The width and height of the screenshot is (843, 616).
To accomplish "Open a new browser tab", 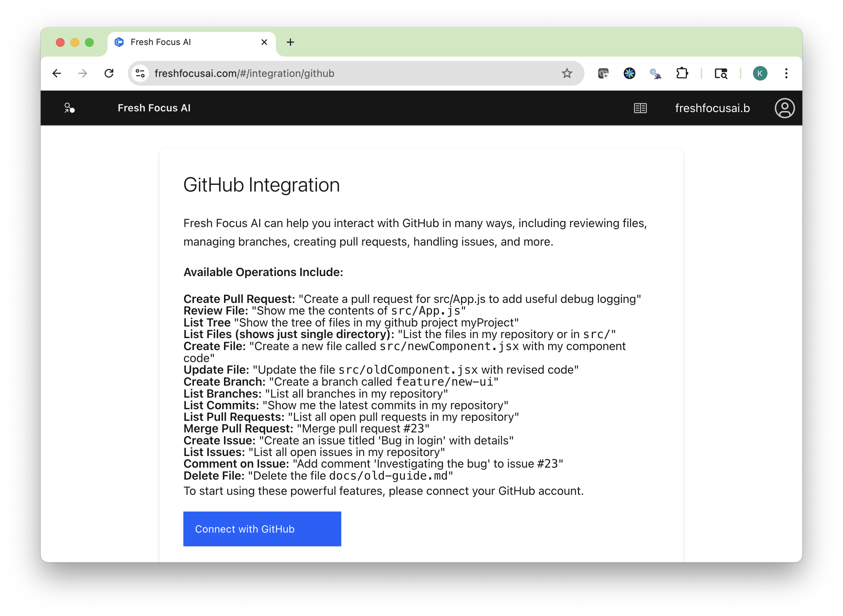I will coord(290,42).
